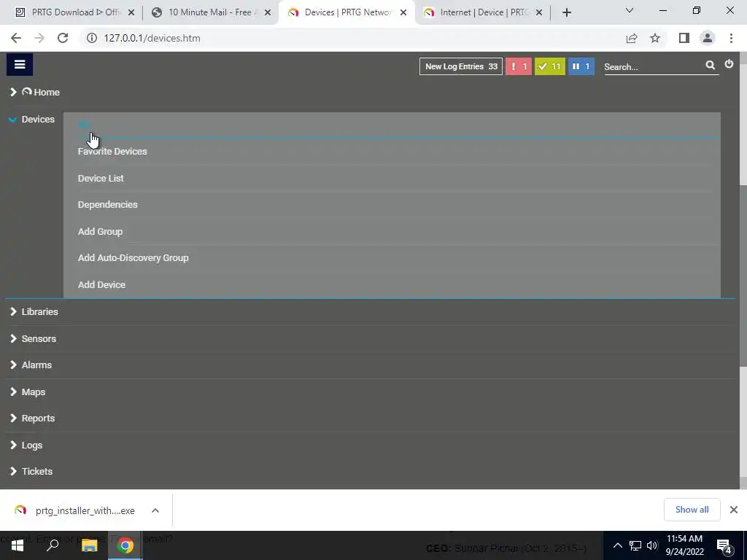Screen dimensions: 747x560
Task: Open download options arrow for prtg_installer
Action: 155,510
